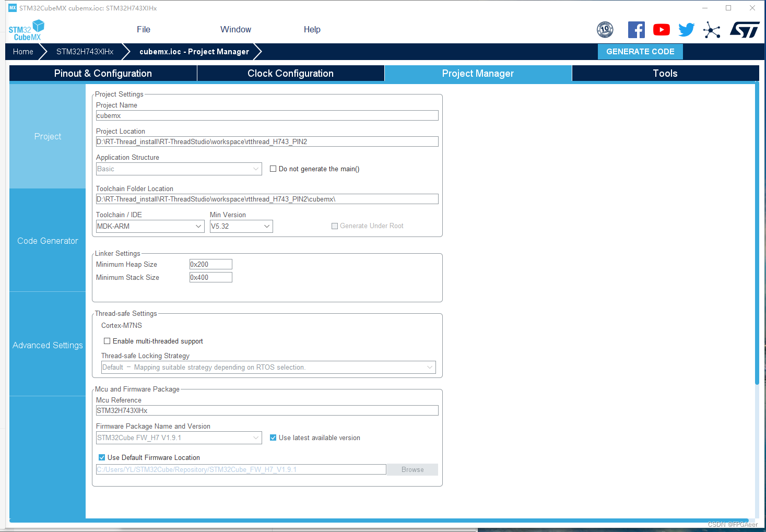Image resolution: width=766 pixels, height=532 pixels.
Task: Click the Browse firmware location button
Action: (x=413, y=469)
